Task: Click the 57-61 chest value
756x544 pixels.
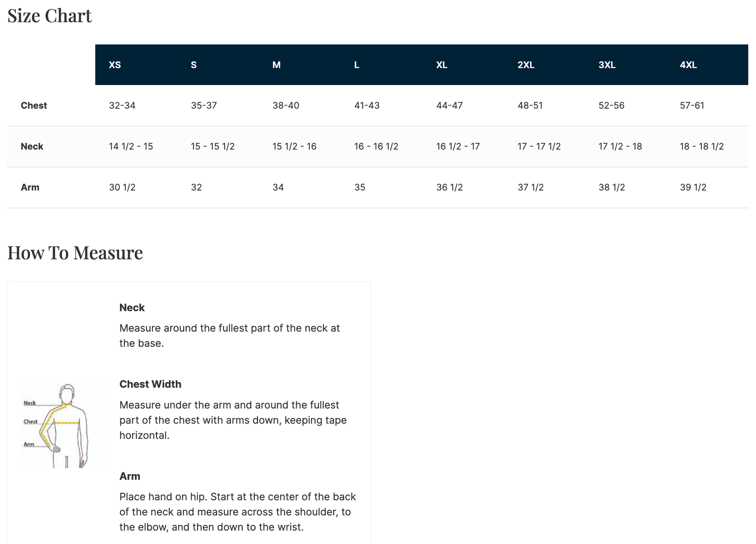Action: tap(692, 106)
